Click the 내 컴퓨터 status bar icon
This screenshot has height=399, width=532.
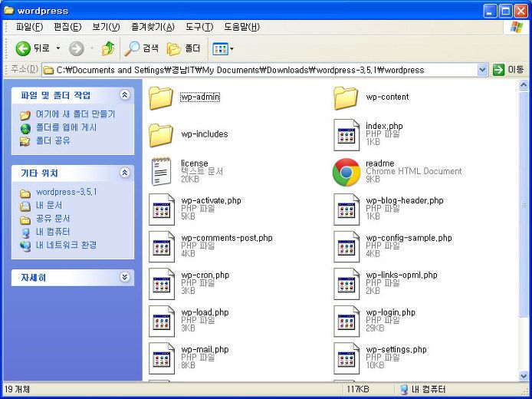(x=404, y=389)
